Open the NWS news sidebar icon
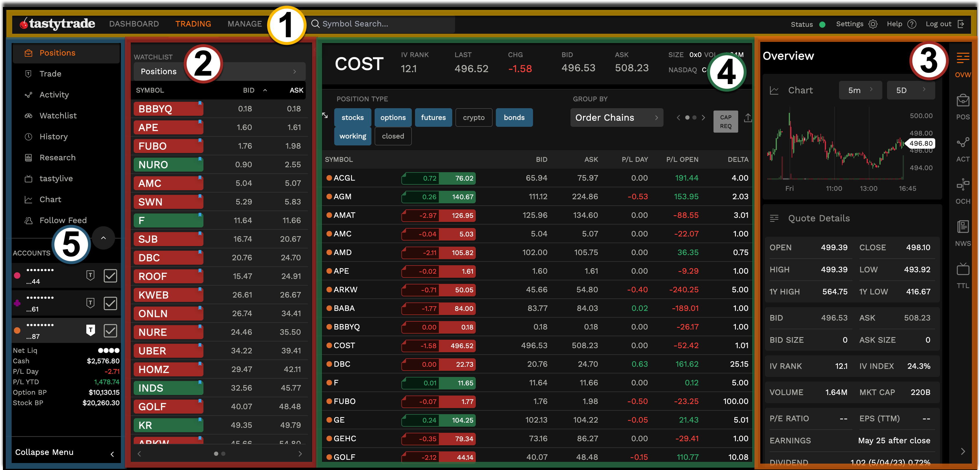 pos(963,227)
